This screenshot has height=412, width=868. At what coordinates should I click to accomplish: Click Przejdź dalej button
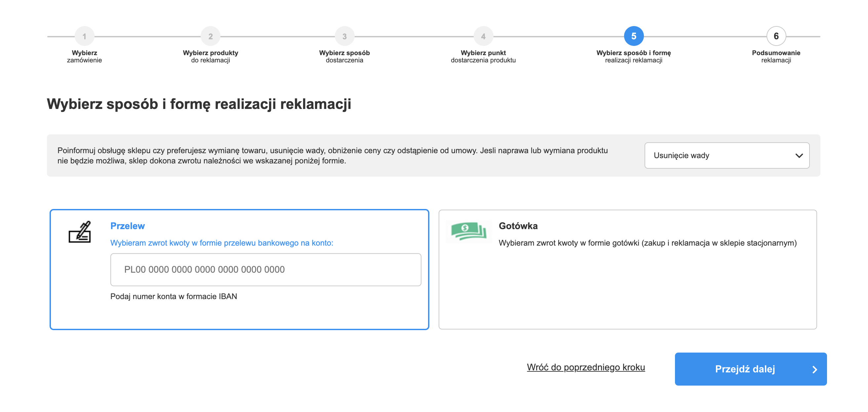[x=750, y=369]
